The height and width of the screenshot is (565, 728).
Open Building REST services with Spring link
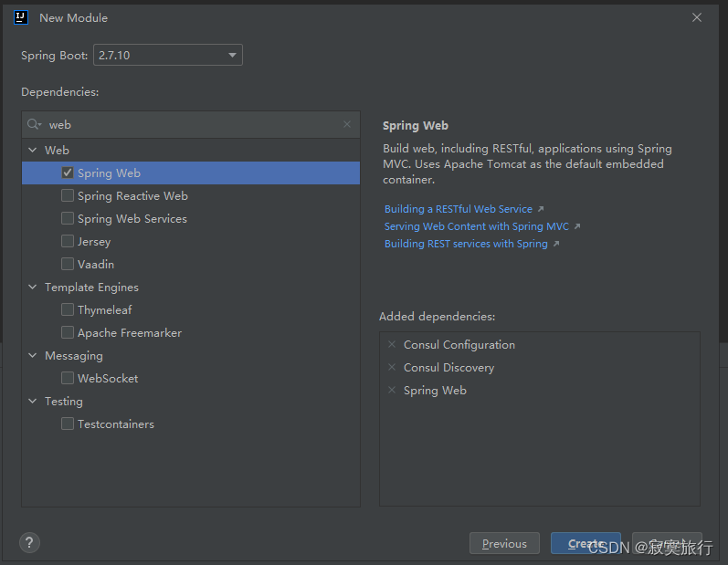[x=466, y=244]
